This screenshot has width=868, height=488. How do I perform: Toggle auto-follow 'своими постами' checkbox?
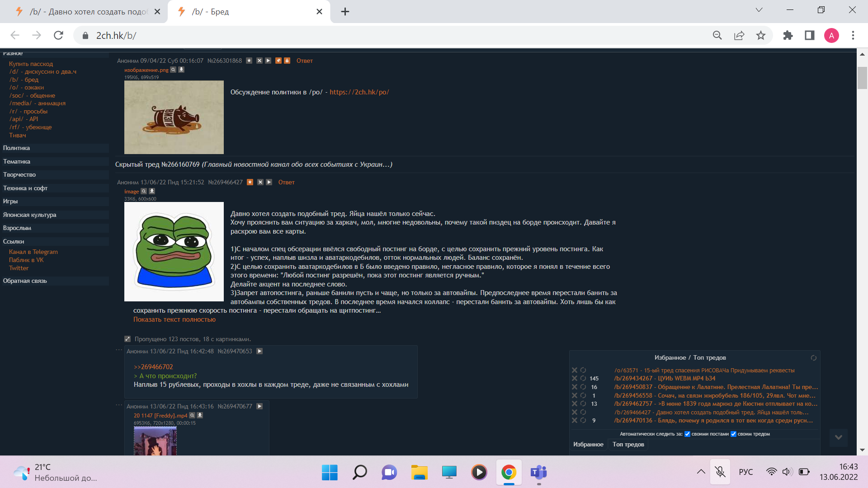[687, 434]
